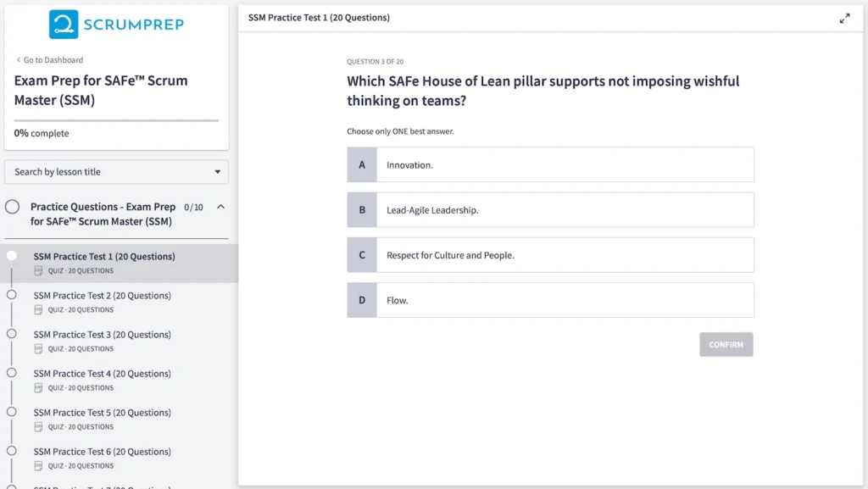Click completion circle for SSM Practice Test 3
Screen dimensions: 868x489
[x=12, y=334]
